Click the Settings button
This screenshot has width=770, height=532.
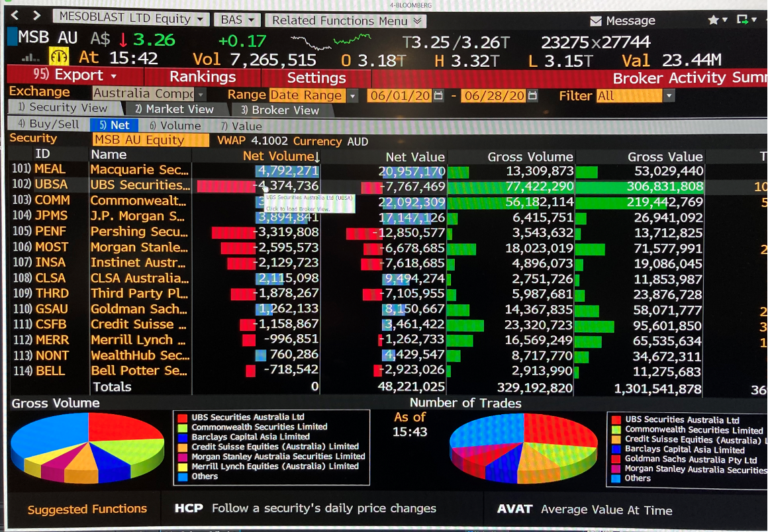(x=316, y=77)
